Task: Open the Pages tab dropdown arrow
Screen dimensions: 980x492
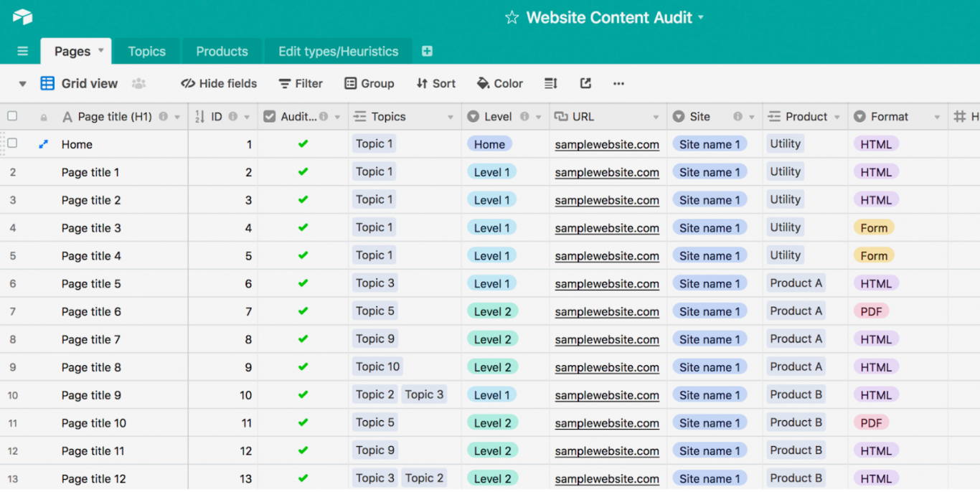Action: [x=100, y=50]
